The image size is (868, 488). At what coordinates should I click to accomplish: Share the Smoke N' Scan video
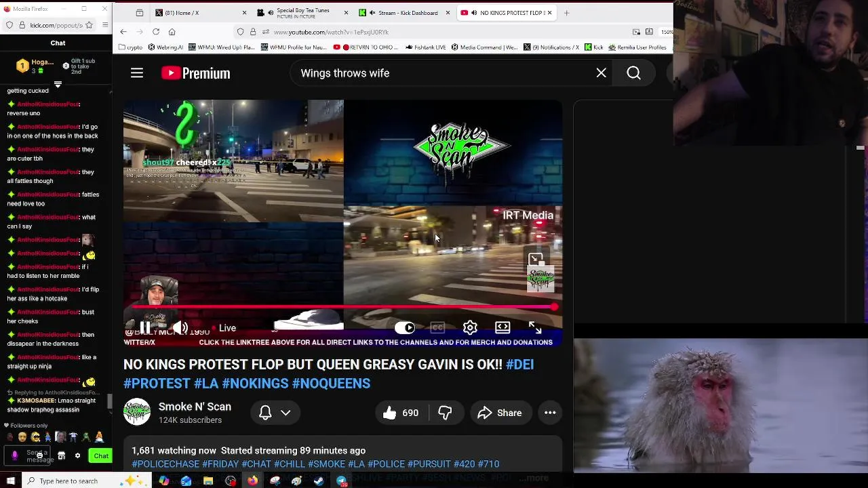click(x=500, y=413)
